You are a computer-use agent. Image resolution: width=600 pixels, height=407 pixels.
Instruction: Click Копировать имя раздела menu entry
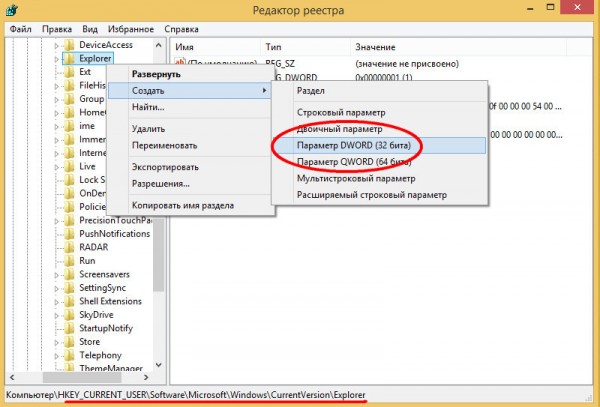tap(183, 205)
